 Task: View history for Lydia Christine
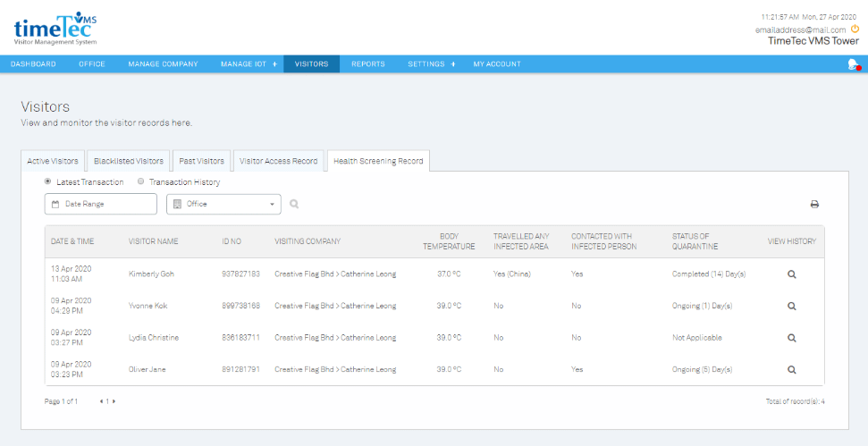pyautogui.click(x=792, y=338)
